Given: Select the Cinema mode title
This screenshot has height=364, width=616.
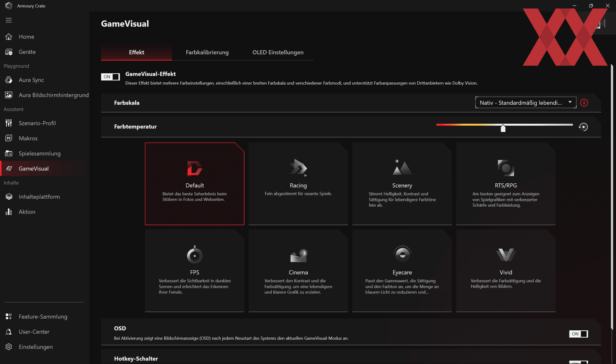Looking at the screenshot, I should tap(298, 272).
